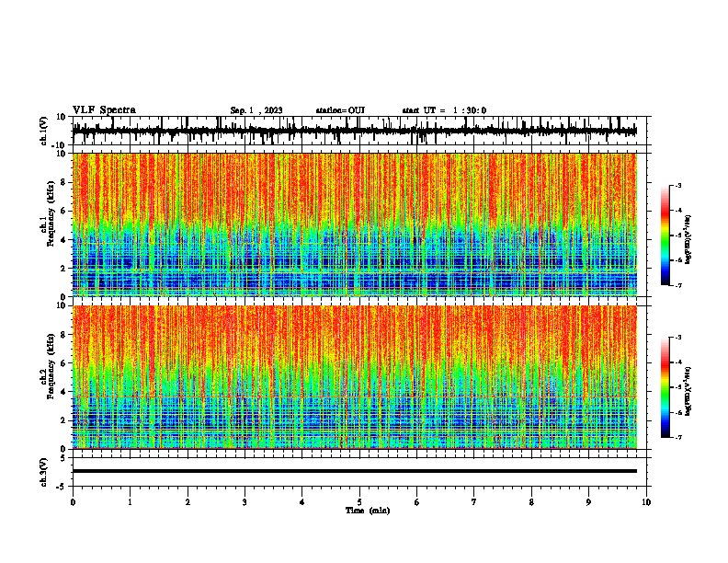
Task: Click the "6" kHz tick of ch.1 spectrogram
Action: [x=64, y=212]
